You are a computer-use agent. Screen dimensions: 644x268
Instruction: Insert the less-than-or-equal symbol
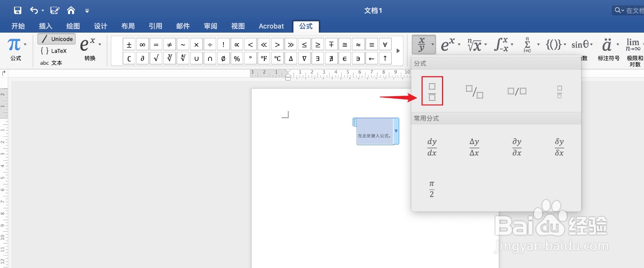pyautogui.click(x=304, y=45)
